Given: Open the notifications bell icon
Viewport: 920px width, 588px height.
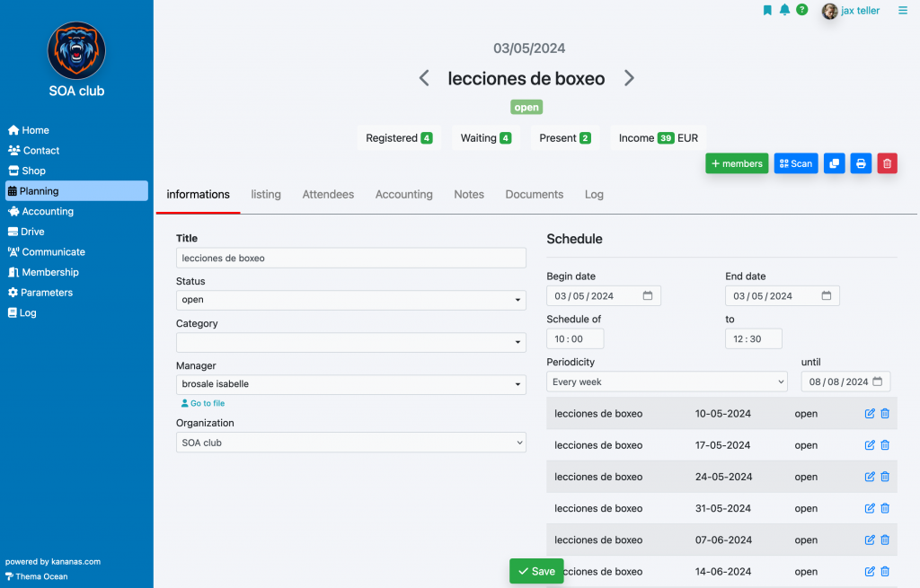Looking at the screenshot, I should 784,10.
